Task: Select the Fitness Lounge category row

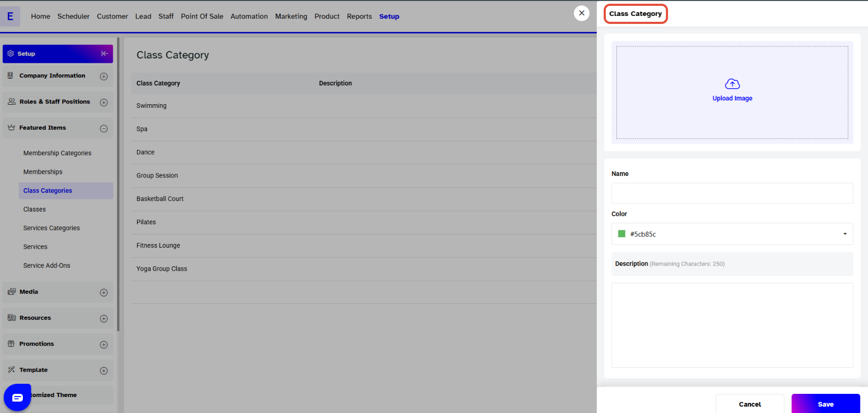Action: click(x=364, y=246)
